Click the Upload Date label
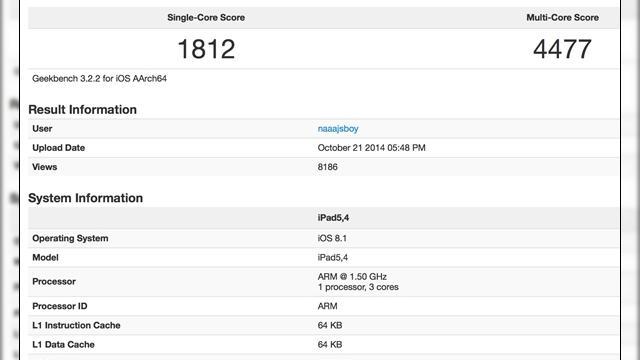The image size is (640, 360). (x=58, y=148)
